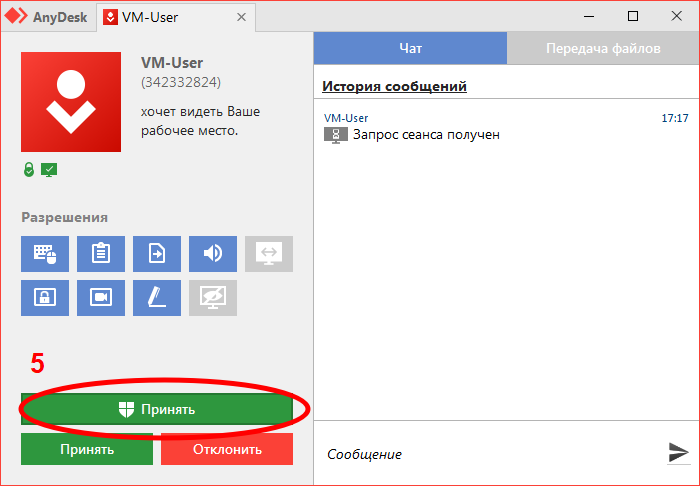This screenshot has width=700, height=486.
Task: Toggle the session recording permission
Action: 101,298
